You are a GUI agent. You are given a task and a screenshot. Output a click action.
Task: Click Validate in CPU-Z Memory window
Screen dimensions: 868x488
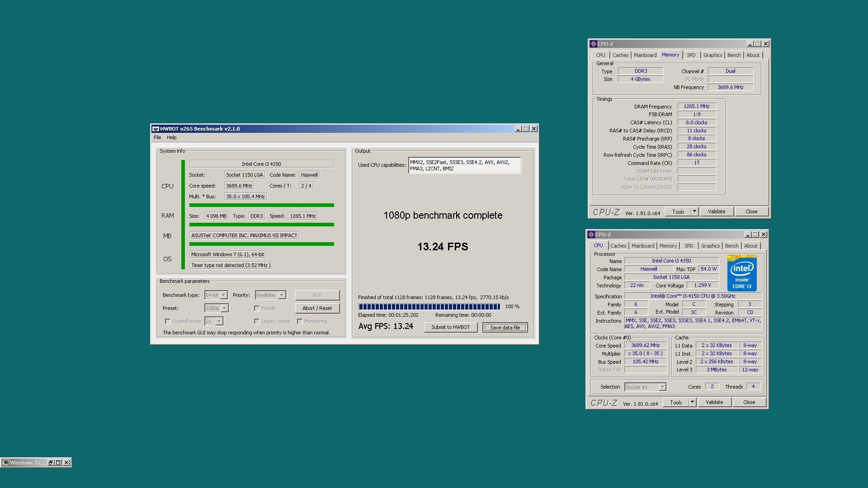[x=717, y=211]
